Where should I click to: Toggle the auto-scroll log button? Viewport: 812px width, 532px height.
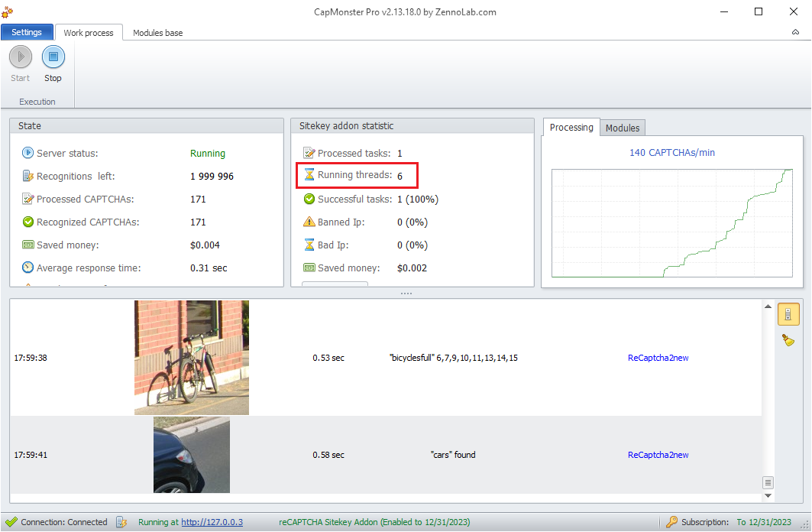click(x=788, y=314)
